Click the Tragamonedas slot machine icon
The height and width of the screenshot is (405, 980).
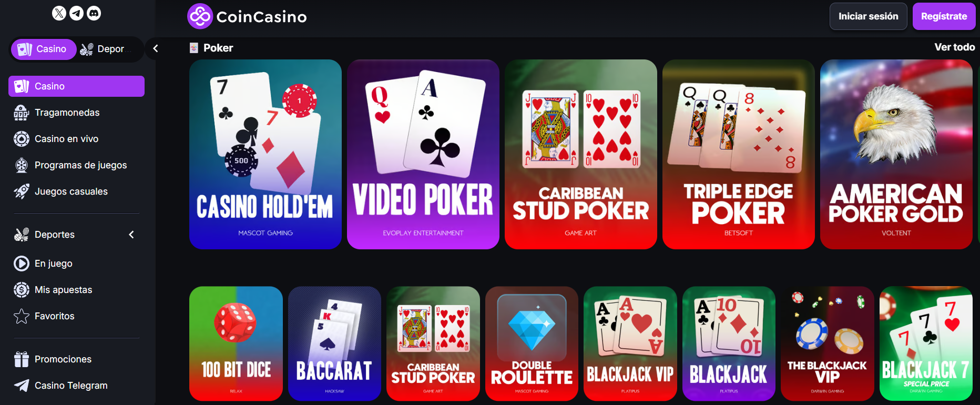pos(22,113)
